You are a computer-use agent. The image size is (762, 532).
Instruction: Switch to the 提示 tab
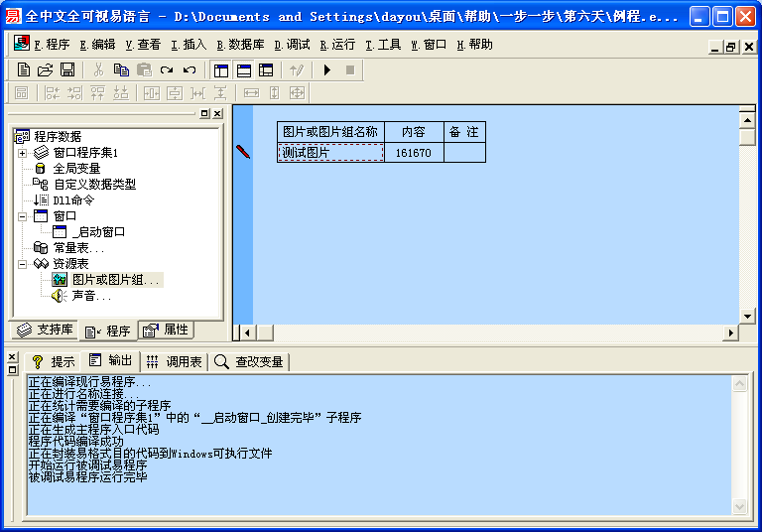[x=53, y=362]
